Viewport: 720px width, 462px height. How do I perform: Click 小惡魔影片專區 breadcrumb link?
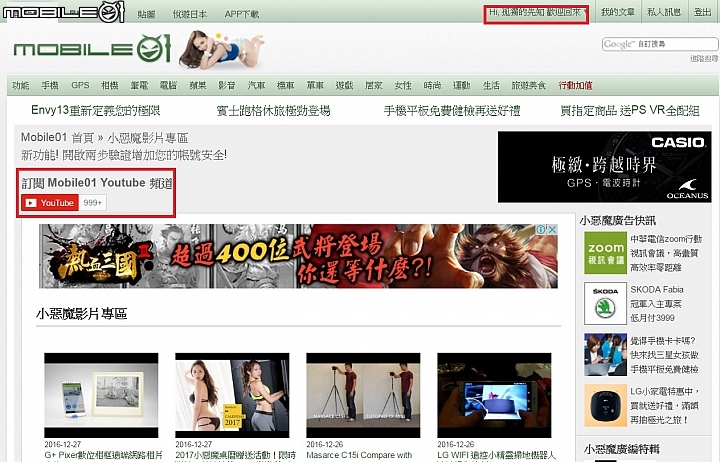(x=148, y=137)
